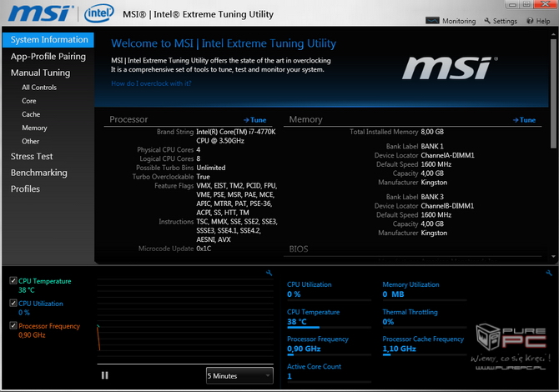Disable the Processor Frequency checkbox
This screenshot has width=559, height=392.
(13, 326)
